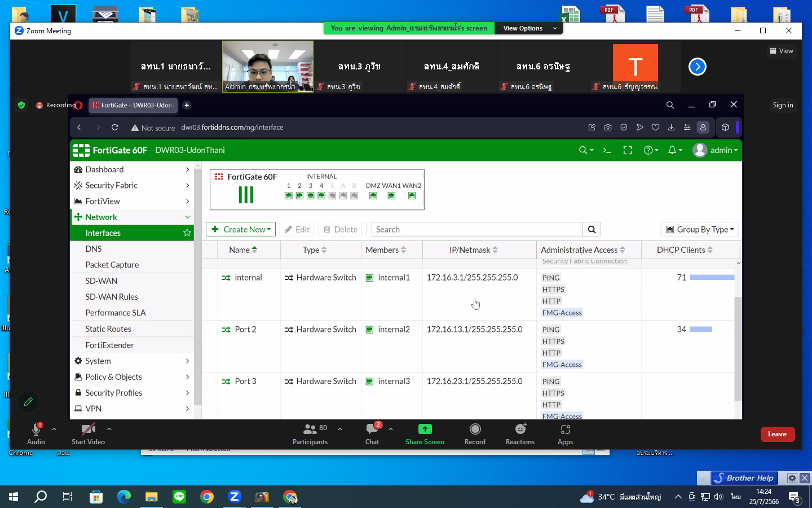This screenshot has width=812, height=508.
Task: Click WAN2 port icon in faceplate
Action: coord(412,196)
